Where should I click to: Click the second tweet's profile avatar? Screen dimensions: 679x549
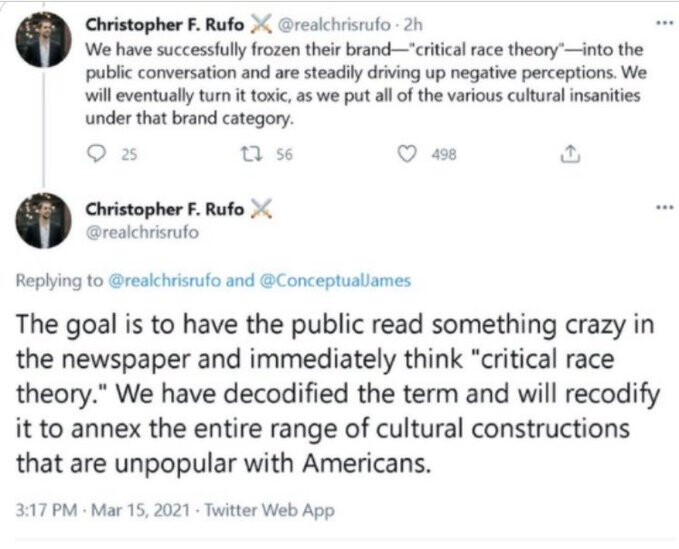(43, 221)
